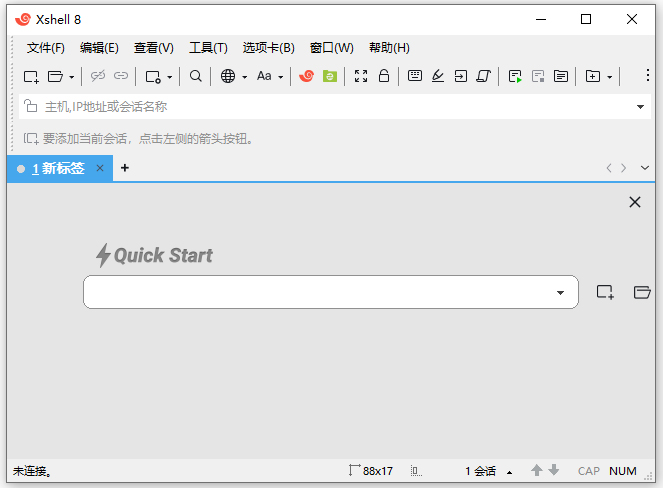Open the 选项卡(B) menu
663x488 pixels.
pos(268,48)
